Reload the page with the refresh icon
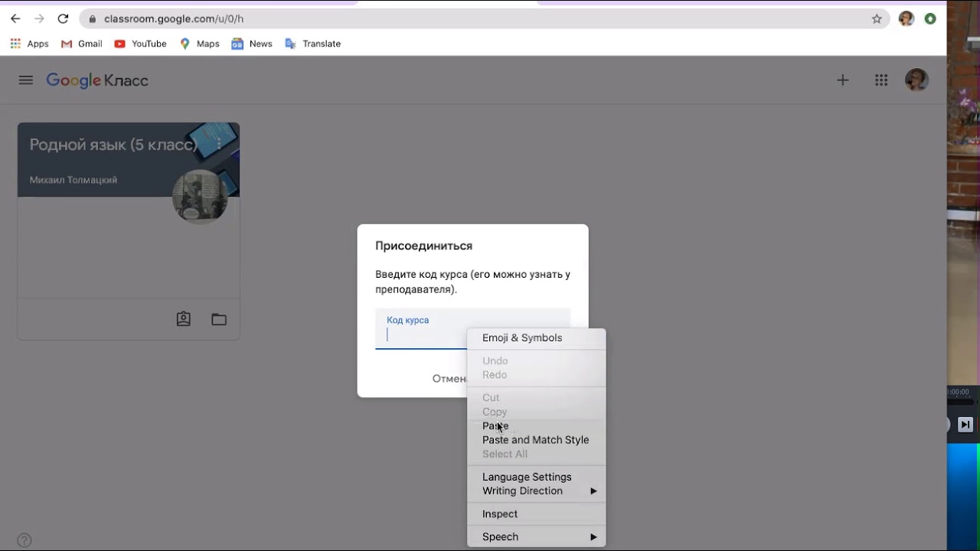 point(63,18)
